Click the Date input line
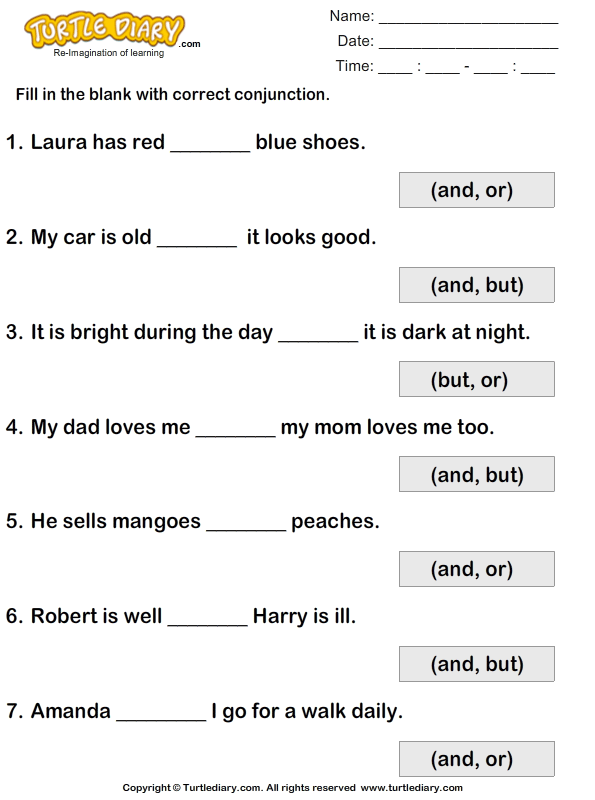 [x=468, y=47]
